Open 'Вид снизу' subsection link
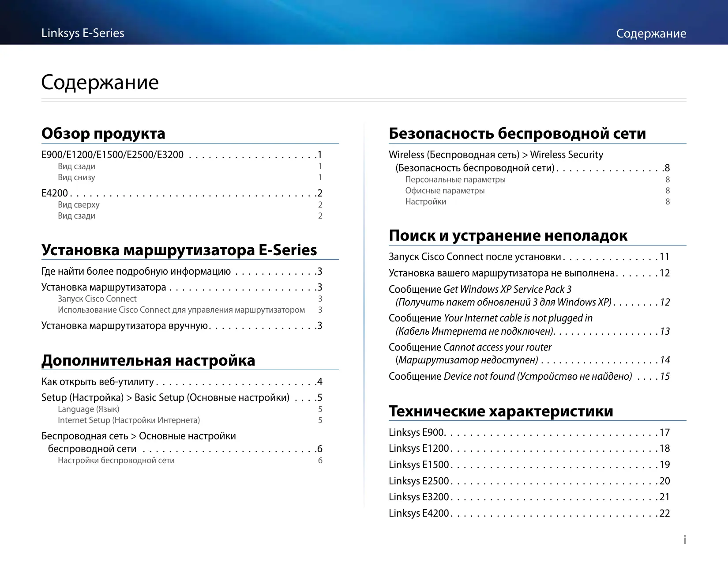The image size is (728, 563). point(76,178)
